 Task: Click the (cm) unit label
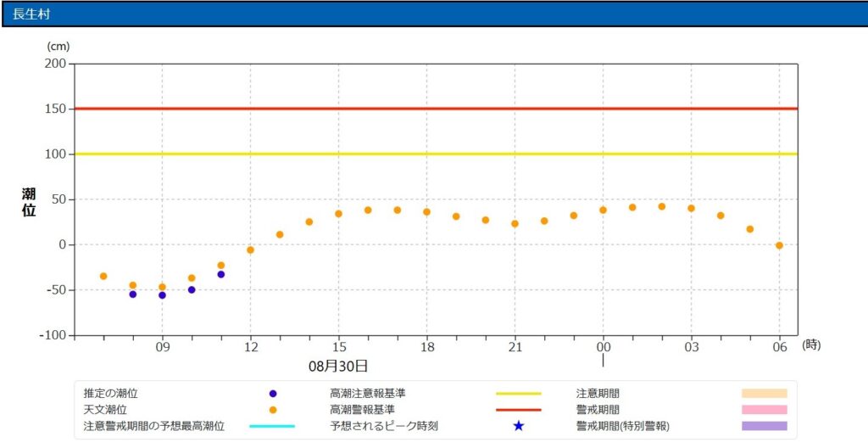[x=58, y=47]
